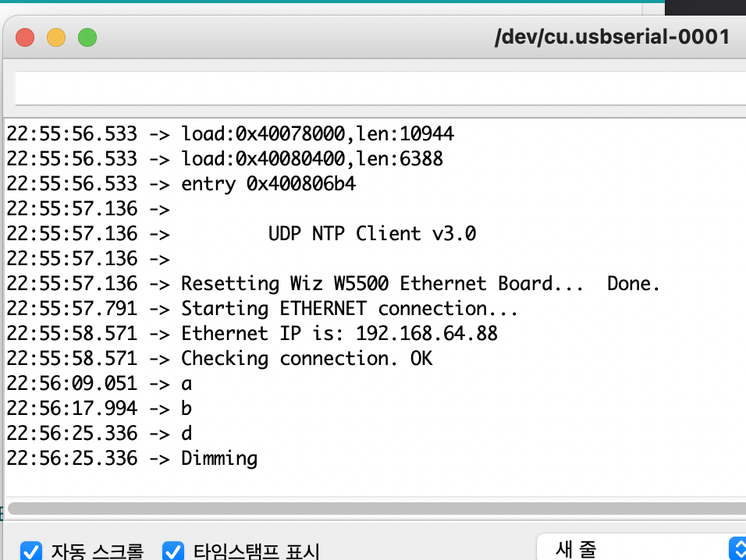Toggle the 타임스탬프 표시 checkbox

[172, 551]
